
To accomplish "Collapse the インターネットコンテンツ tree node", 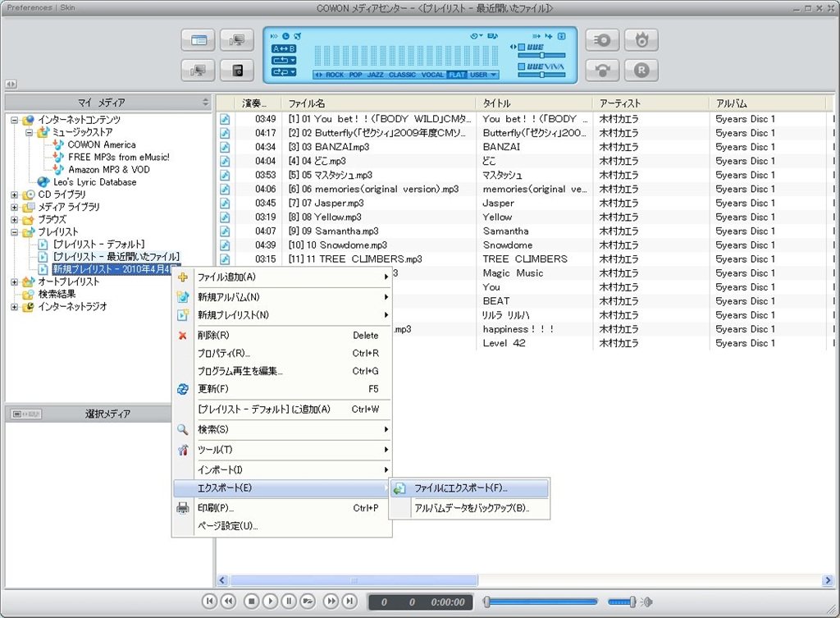I will (x=14, y=120).
